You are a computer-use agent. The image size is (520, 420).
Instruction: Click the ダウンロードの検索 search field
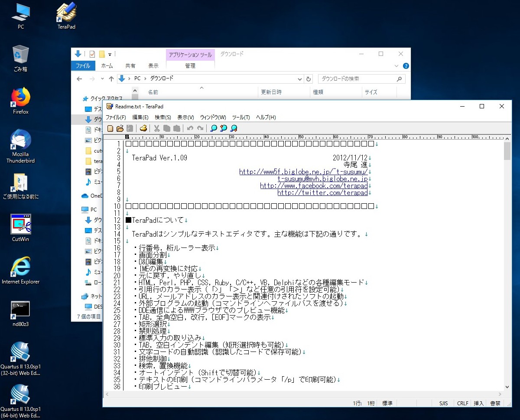click(362, 79)
